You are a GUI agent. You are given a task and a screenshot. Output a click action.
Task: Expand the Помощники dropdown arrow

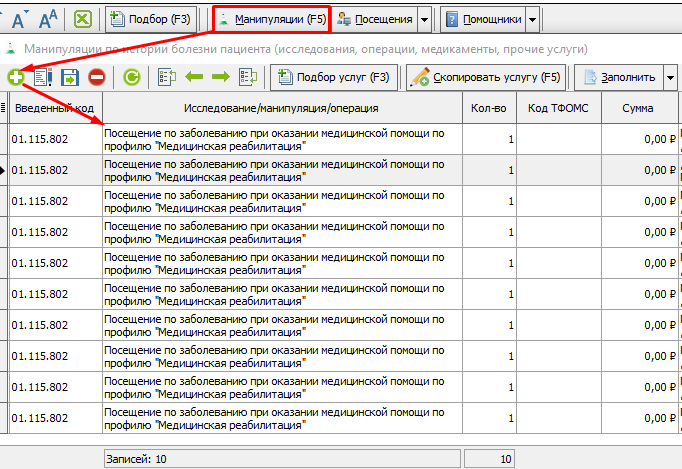pyautogui.click(x=531, y=18)
